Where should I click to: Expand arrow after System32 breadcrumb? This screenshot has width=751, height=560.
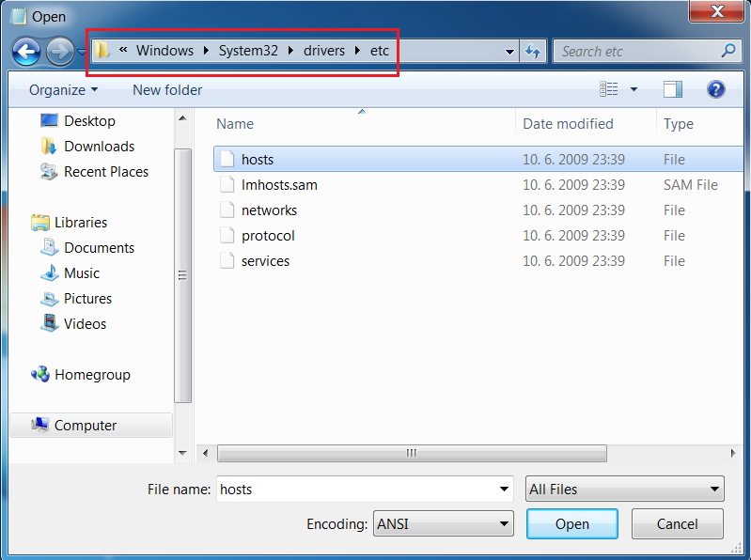pos(290,50)
